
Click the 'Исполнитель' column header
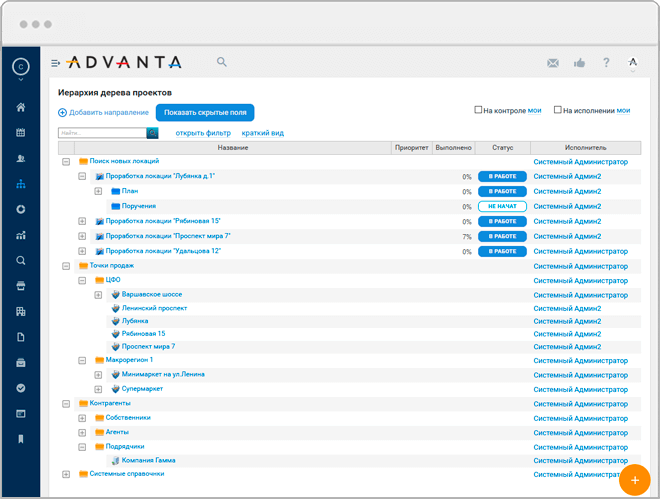(585, 148)
